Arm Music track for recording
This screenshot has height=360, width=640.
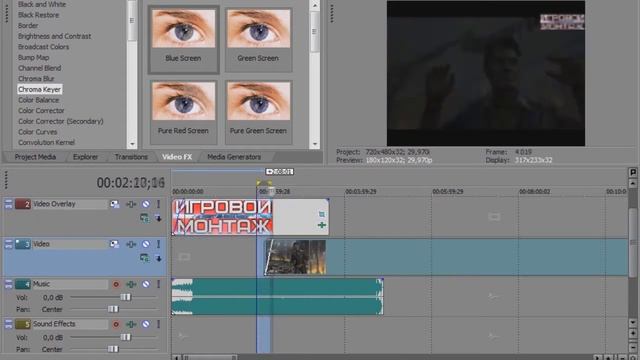pyautogui.click(x=116, y=284)
